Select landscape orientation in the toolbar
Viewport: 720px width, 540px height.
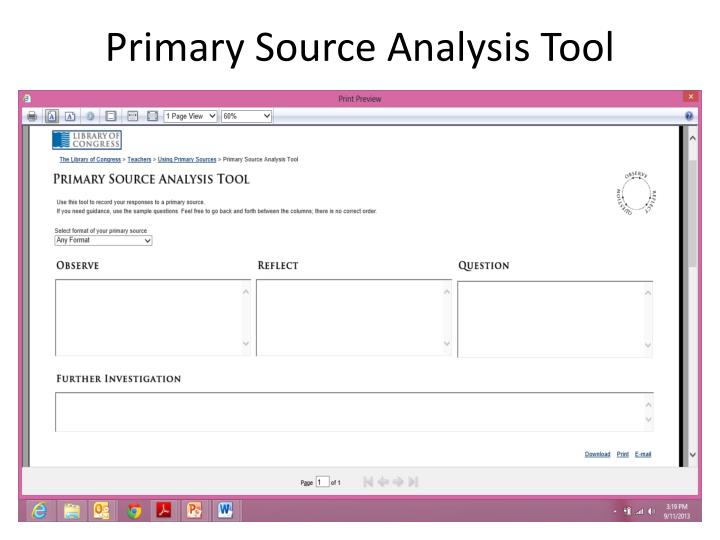(70, 116)
